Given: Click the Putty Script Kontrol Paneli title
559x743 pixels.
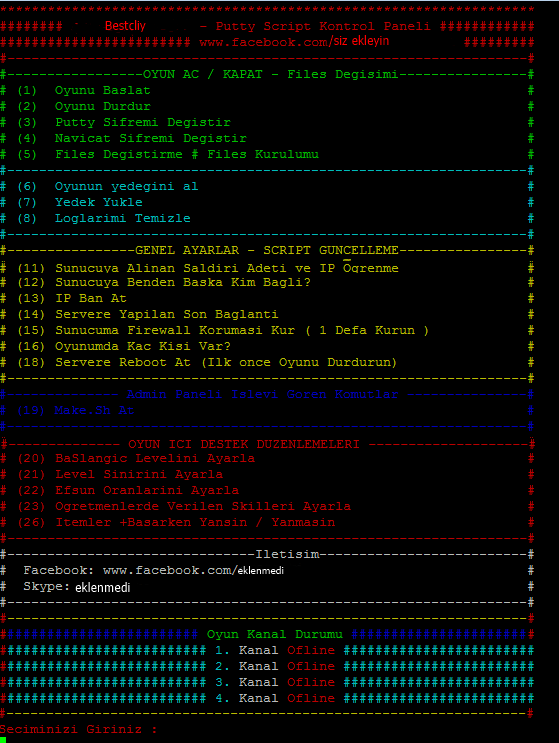Looking at the screenshot, I should [323, 27].
